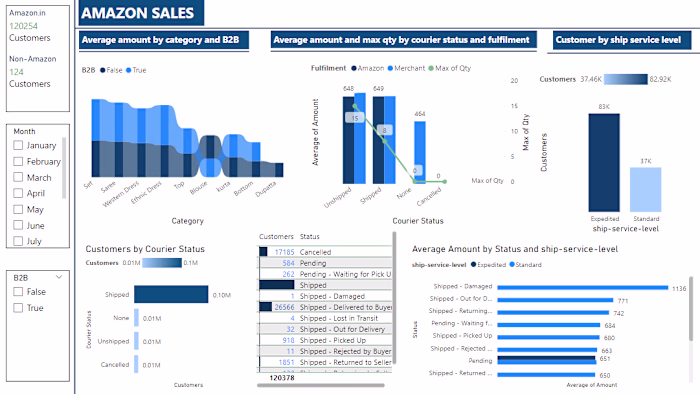Select the Shipped - Lost in Transit row
The width and height of the screenshot is (700, 394).
tap(325, 318)
